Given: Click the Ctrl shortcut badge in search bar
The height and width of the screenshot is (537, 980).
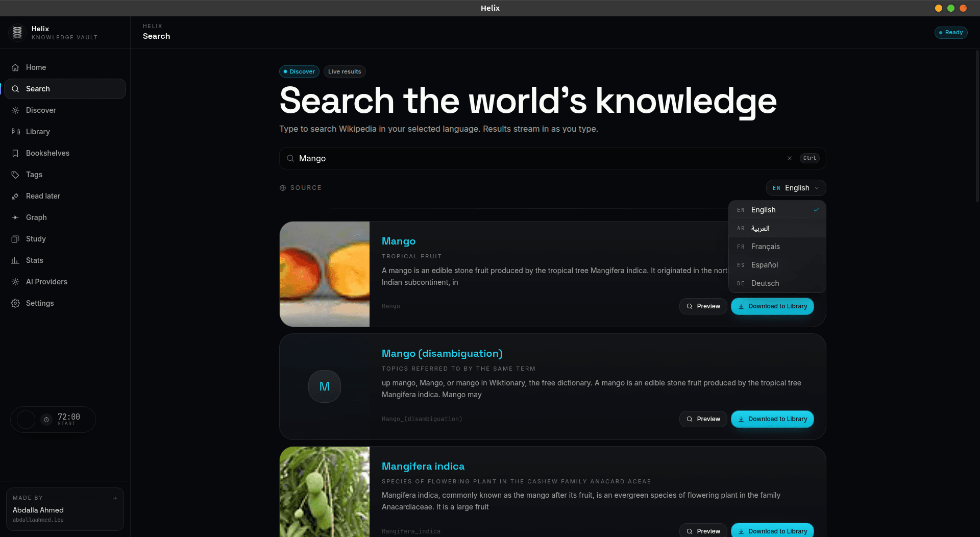Looking at the screenshot, I should click(810, 158).
